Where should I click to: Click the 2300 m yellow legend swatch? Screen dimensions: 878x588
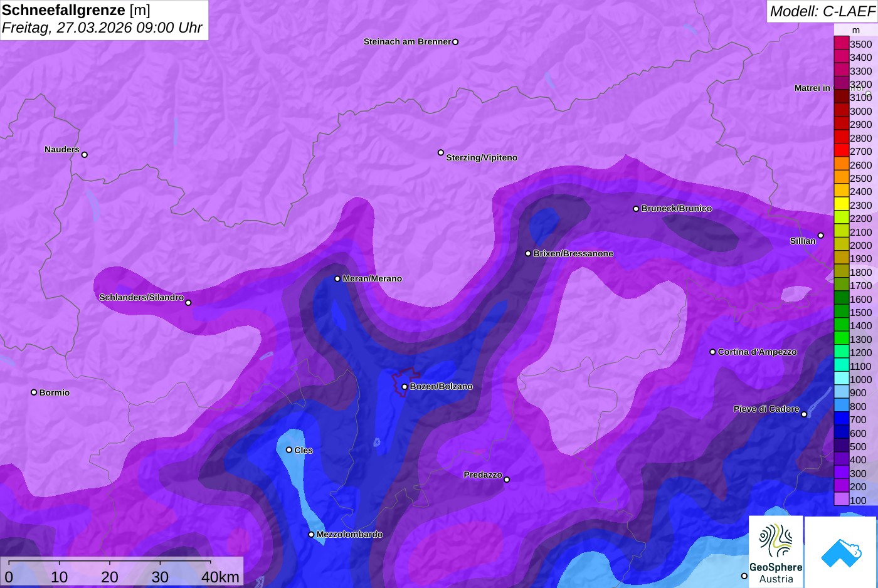pos(841,204)
